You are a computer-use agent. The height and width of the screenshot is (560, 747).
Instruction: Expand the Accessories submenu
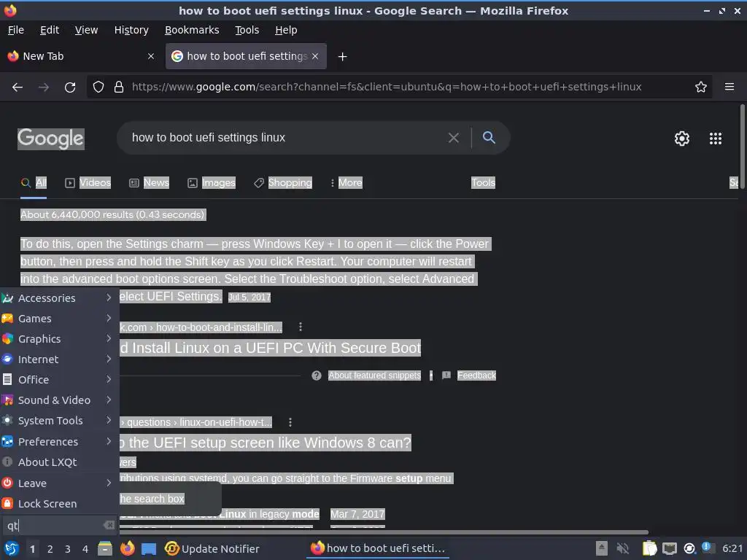pyautogui.click(x=60, y=297)
